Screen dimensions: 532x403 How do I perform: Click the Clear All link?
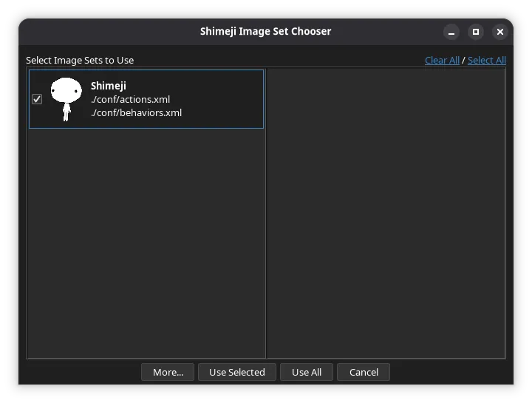[442, 60]
